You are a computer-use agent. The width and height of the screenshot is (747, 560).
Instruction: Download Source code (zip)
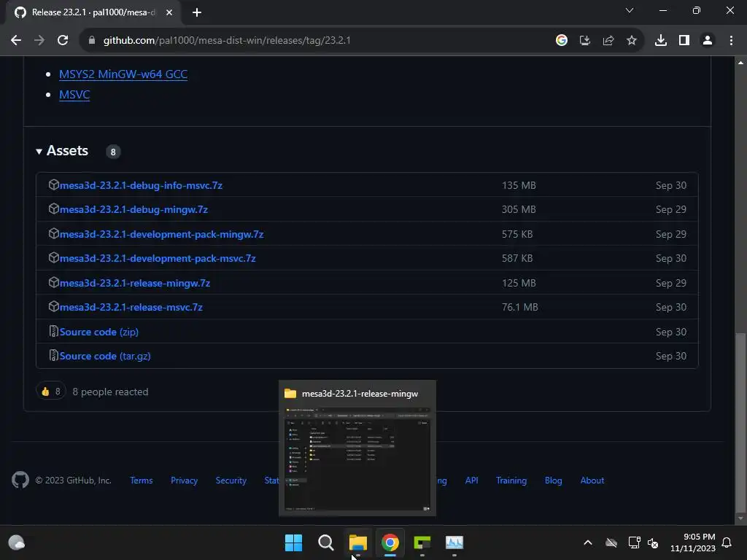click(x=99, y=332)
